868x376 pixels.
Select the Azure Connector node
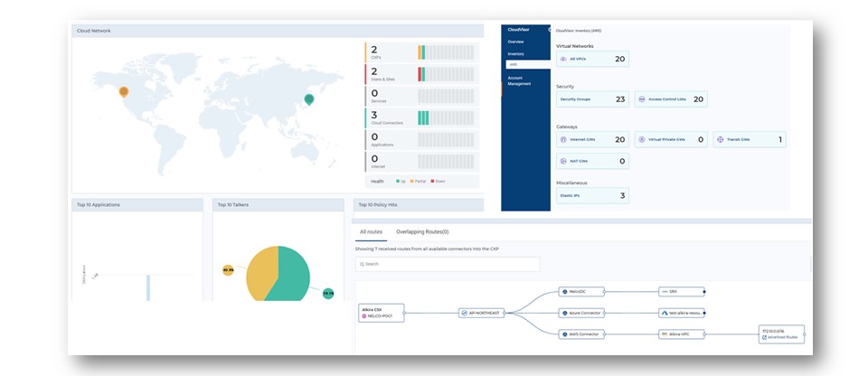coord(581,313)
